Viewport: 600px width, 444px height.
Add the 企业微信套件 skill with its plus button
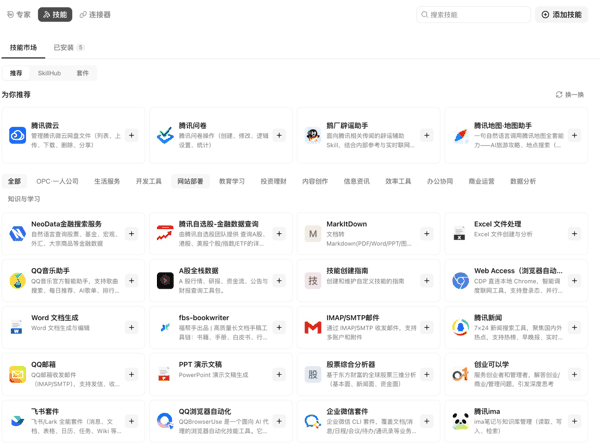[x=427, y=421]
